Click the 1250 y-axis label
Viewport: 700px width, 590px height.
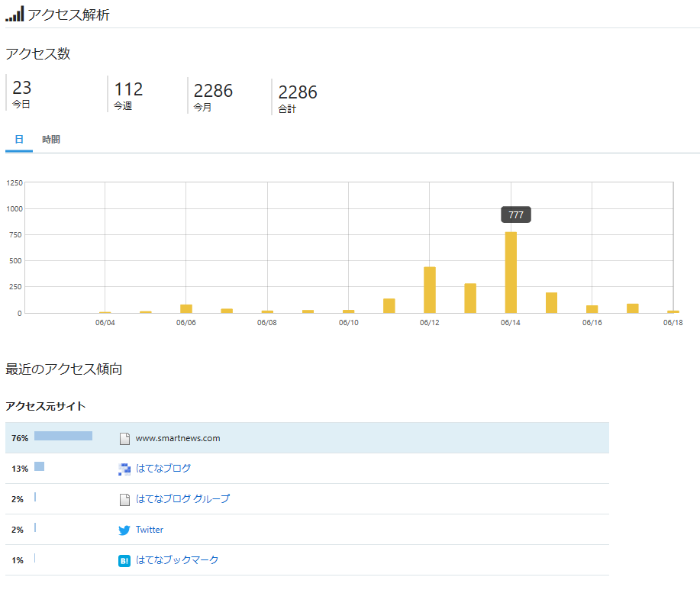(x=15, y=183)
